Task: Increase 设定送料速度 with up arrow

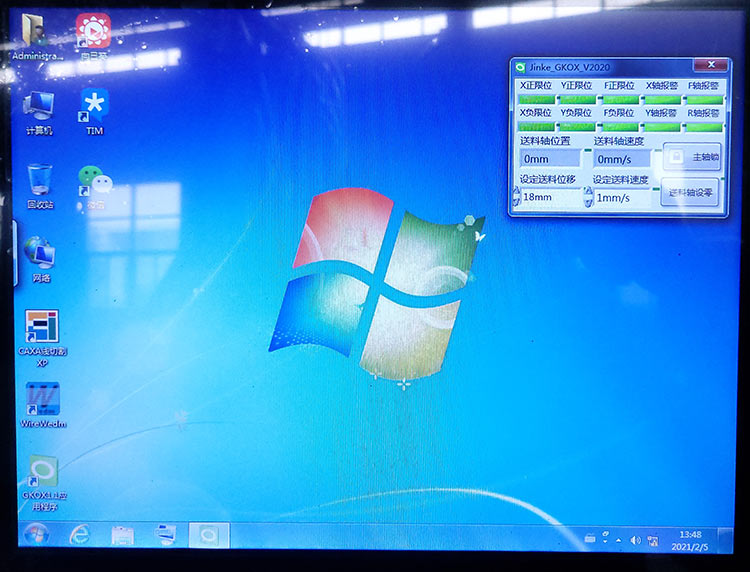Action: [x=588, y=192]
